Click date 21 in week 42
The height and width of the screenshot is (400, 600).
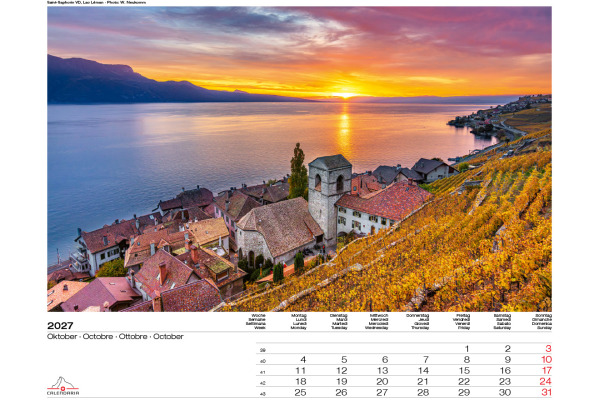(x=423, y=382)
